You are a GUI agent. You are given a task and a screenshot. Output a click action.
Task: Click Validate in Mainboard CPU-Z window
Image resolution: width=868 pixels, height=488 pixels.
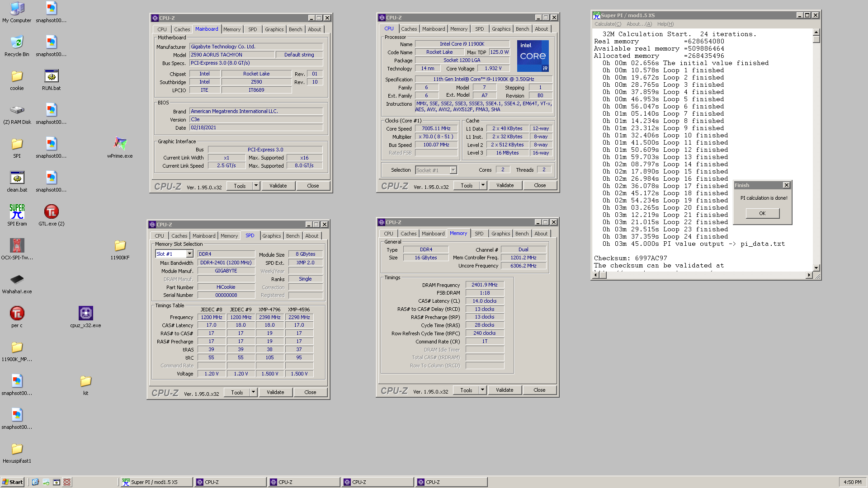[x=278, y=186]
